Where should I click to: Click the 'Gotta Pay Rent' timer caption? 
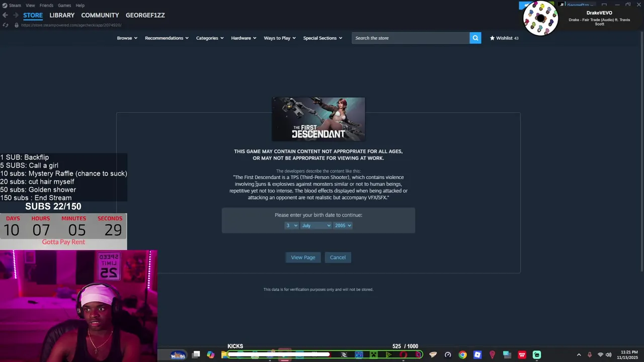pos(63,242)
